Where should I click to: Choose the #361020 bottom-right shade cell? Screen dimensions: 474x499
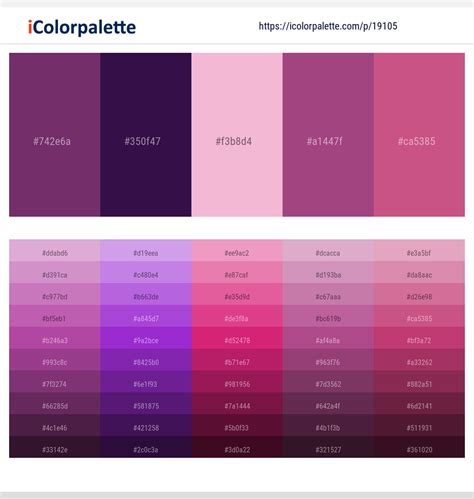(419, 447)
